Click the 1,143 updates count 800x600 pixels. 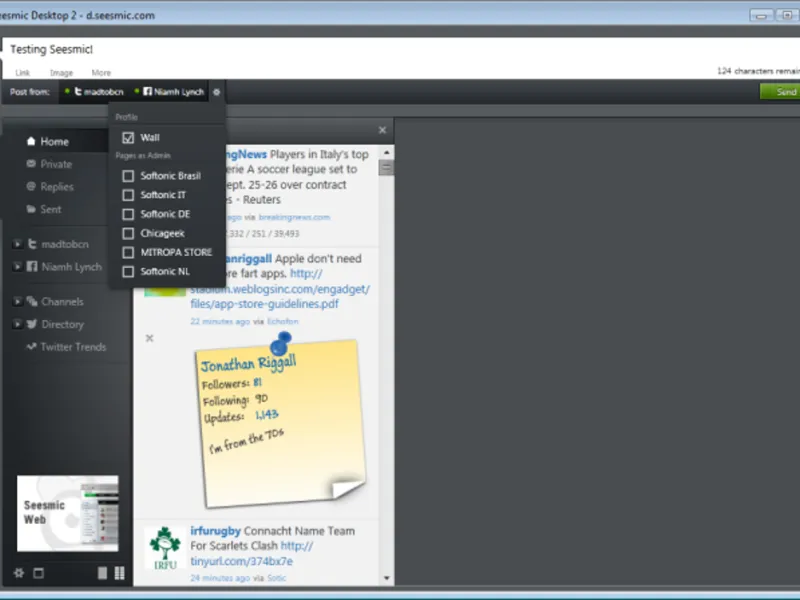click(x=267, y=415)
